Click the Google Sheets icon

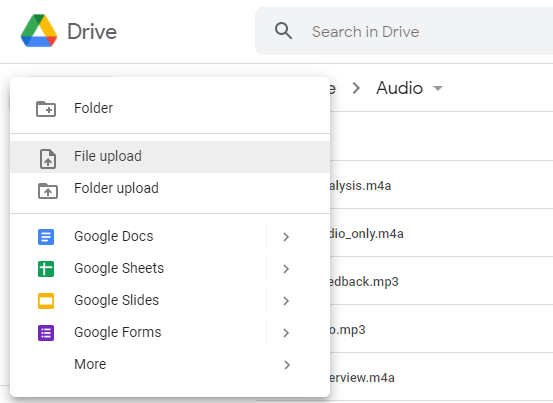[46, 269]
